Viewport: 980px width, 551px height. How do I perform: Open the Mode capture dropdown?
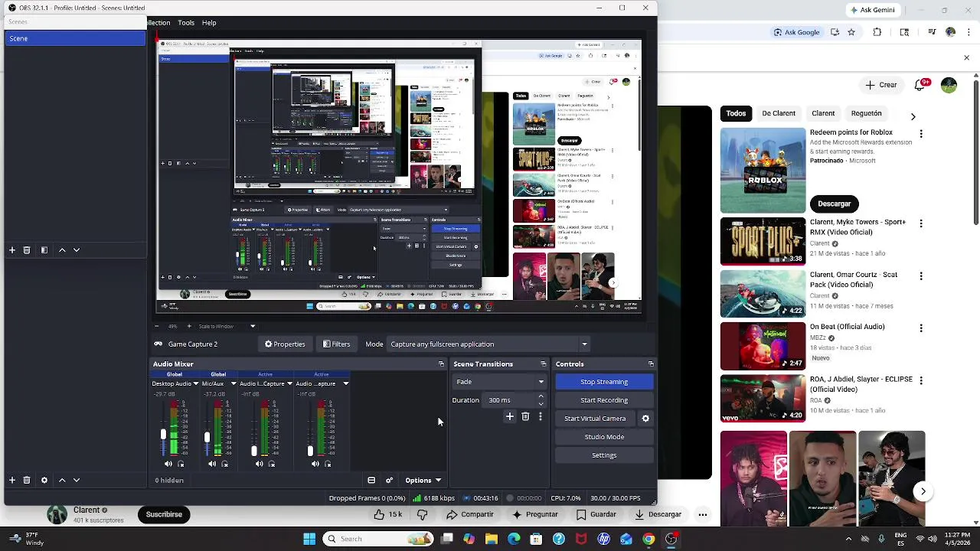pos(489,344)
